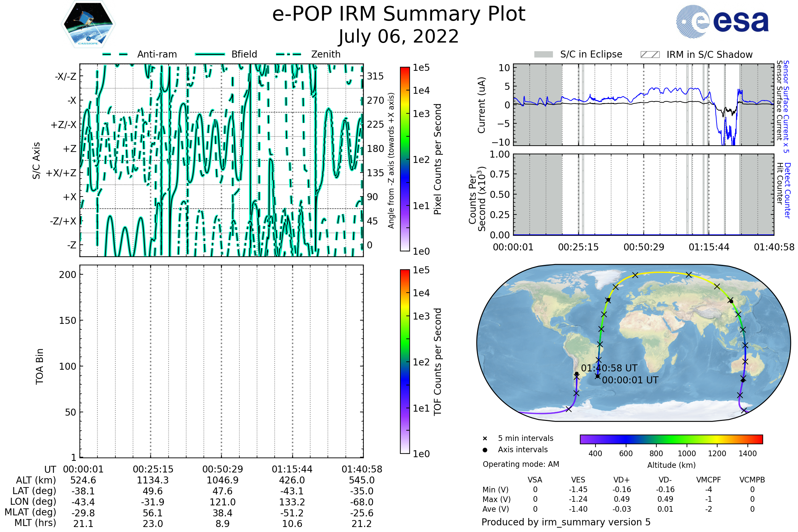
Task: Click the July 06, 2022 date text
Action: (399, 37)
